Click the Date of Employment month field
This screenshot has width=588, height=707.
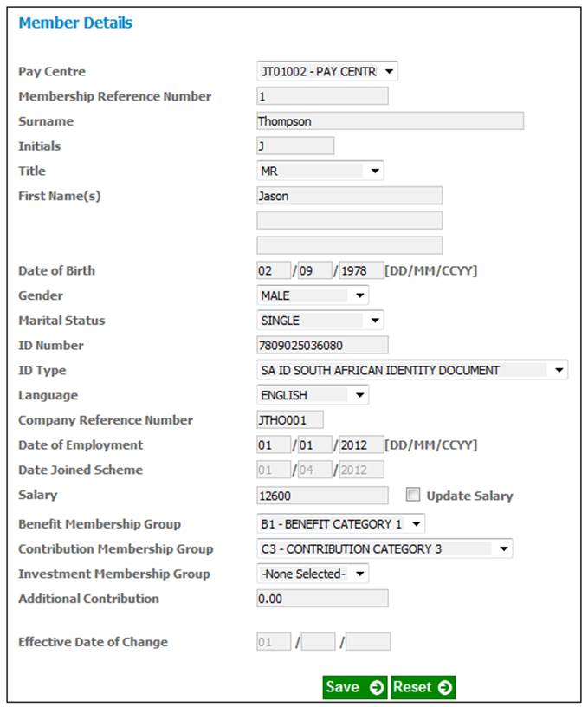[314, 444]
